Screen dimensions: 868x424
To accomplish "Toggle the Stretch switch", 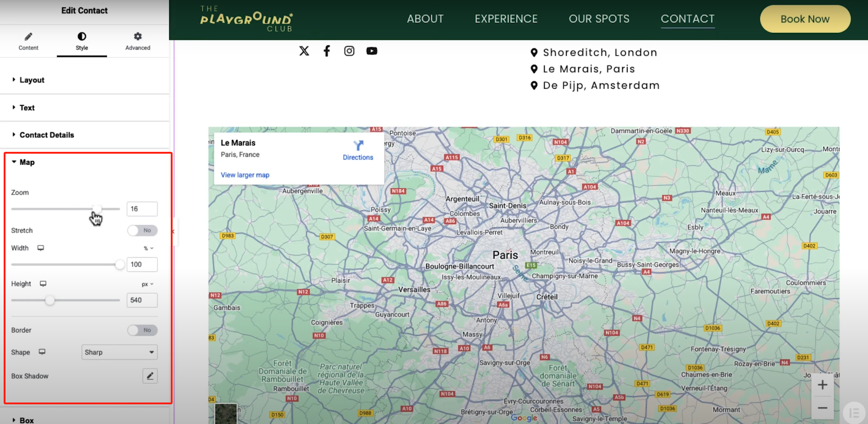I will pyautogui.click(x=142, y=231).
